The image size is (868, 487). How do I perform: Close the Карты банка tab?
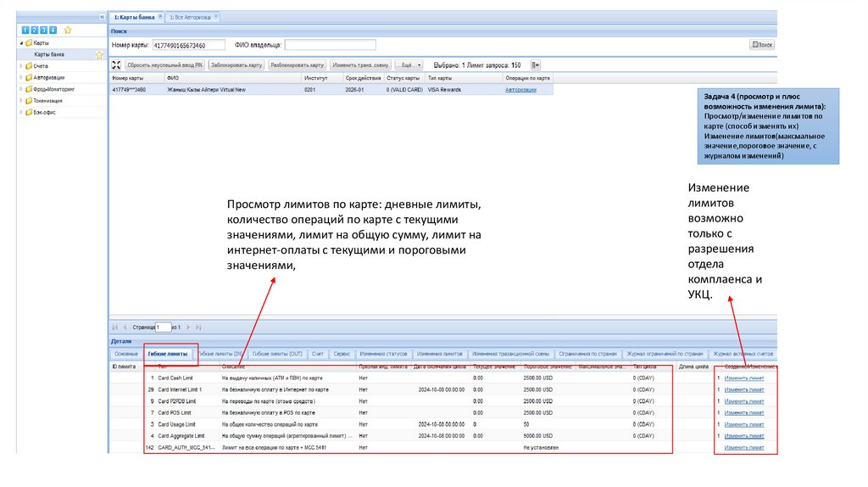pyautogui.click(x=159, y=17)
